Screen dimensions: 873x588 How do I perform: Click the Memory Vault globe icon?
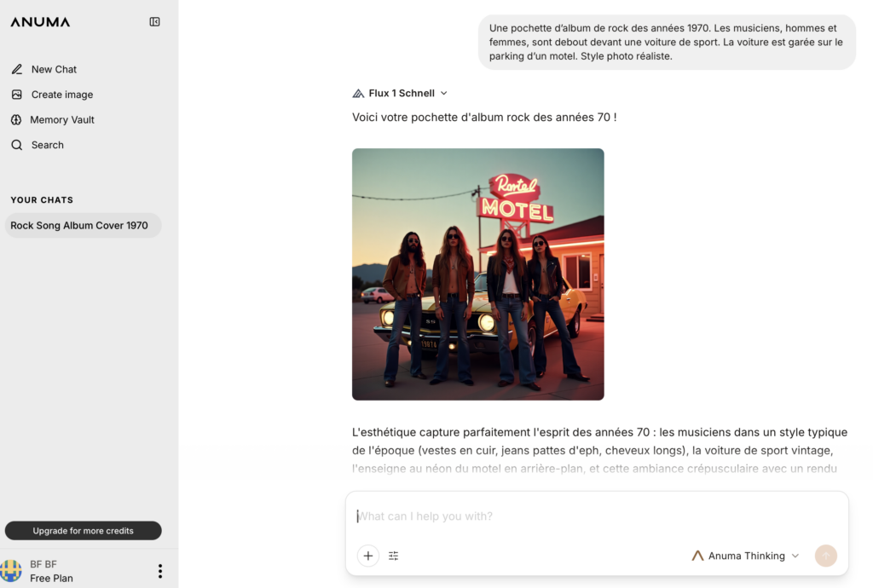pos(16,120)
